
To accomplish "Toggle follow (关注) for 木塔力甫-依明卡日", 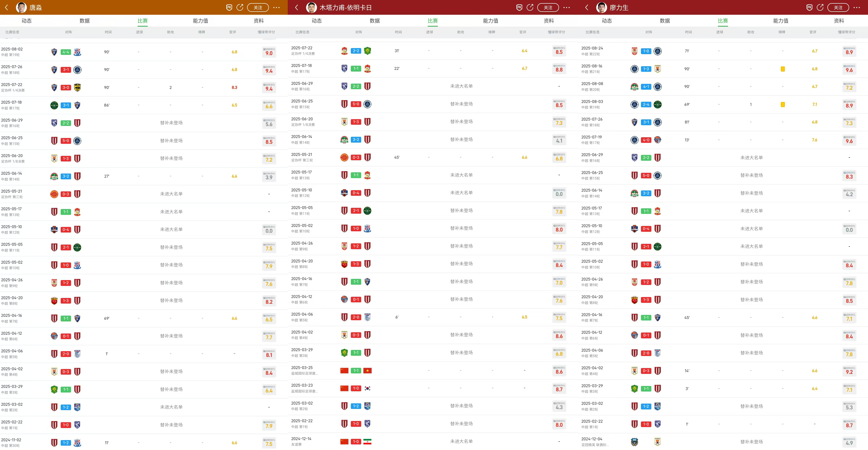I will pos(548,7).
